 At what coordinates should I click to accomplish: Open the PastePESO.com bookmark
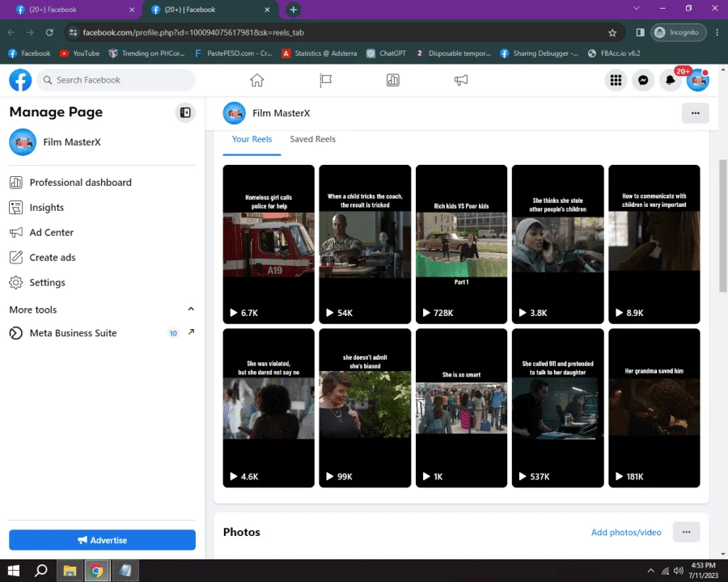point(233,53)
